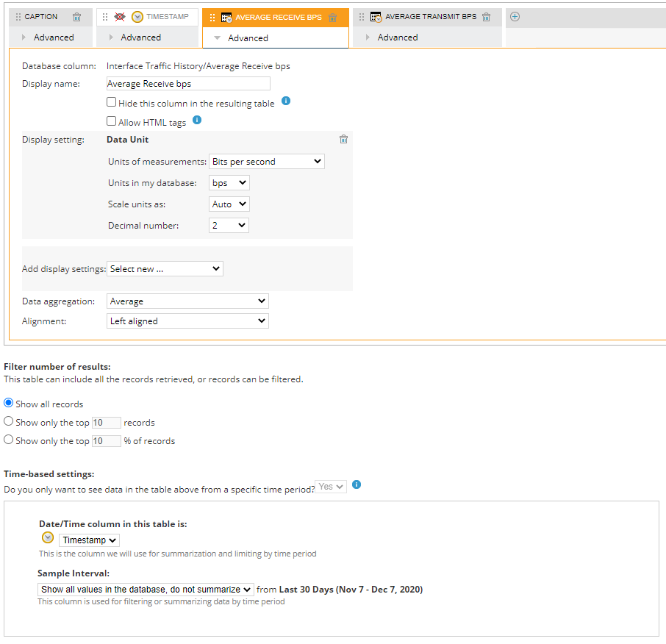This screenshot has height=644, width=666.
Task: Click the top records count input field
Action: click(106, 423)
